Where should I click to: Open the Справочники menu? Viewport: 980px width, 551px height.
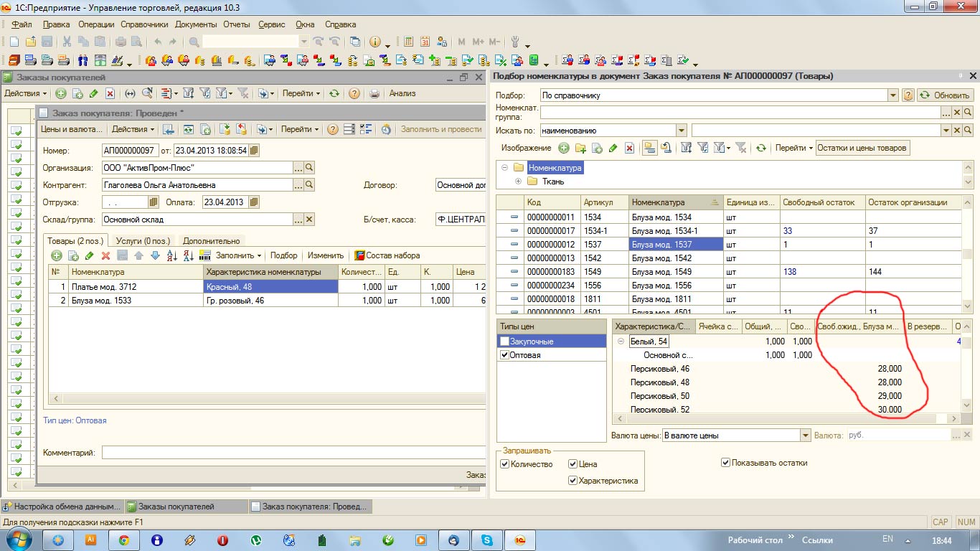coord(146,24)
